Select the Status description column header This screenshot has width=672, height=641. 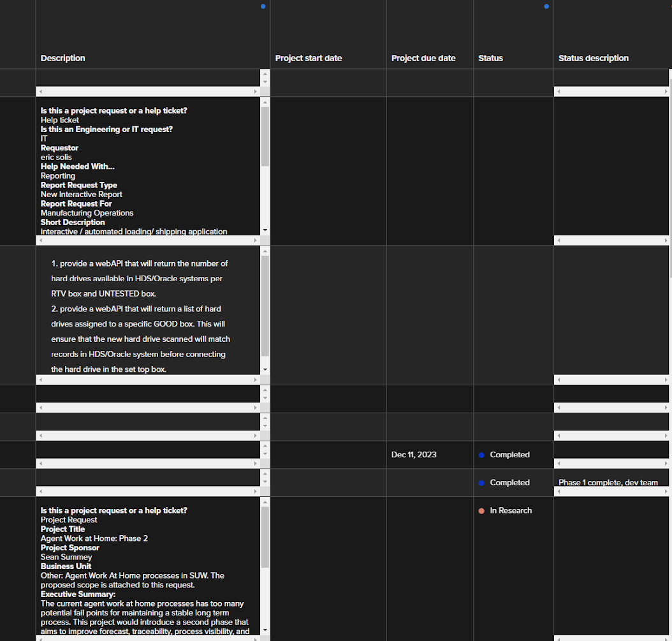(594, 58)
